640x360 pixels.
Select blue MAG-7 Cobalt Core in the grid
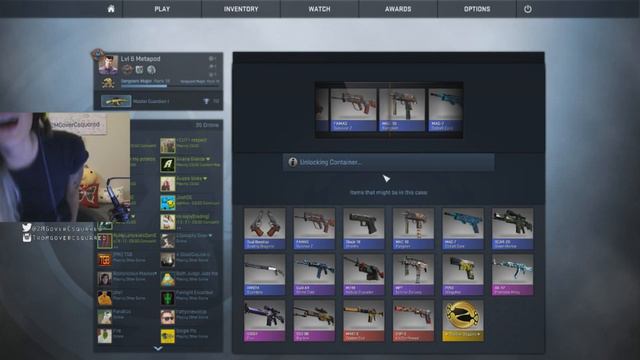coord(463,229)
